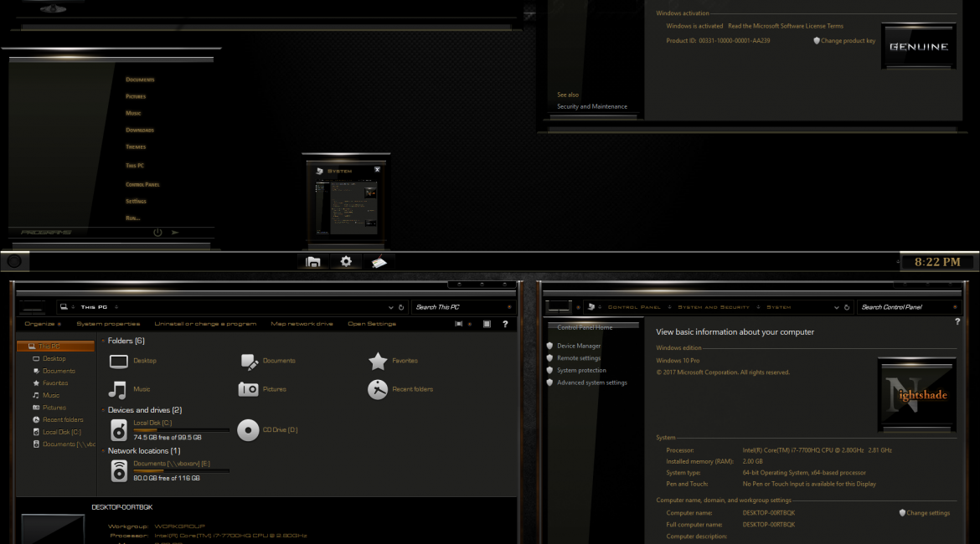Screen dimensions: 980x544
Task: Click the shield icon beside Remote settings
Action: click(x=550, y=358)
